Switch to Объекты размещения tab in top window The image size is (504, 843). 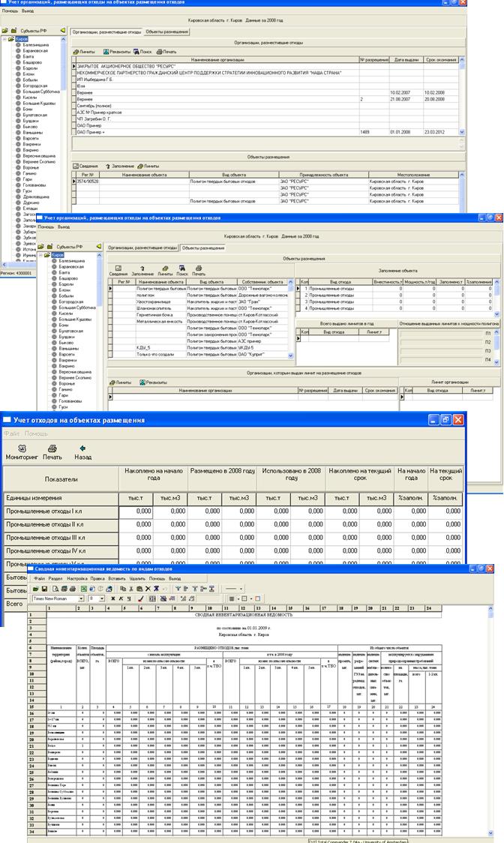pos(166,31)
